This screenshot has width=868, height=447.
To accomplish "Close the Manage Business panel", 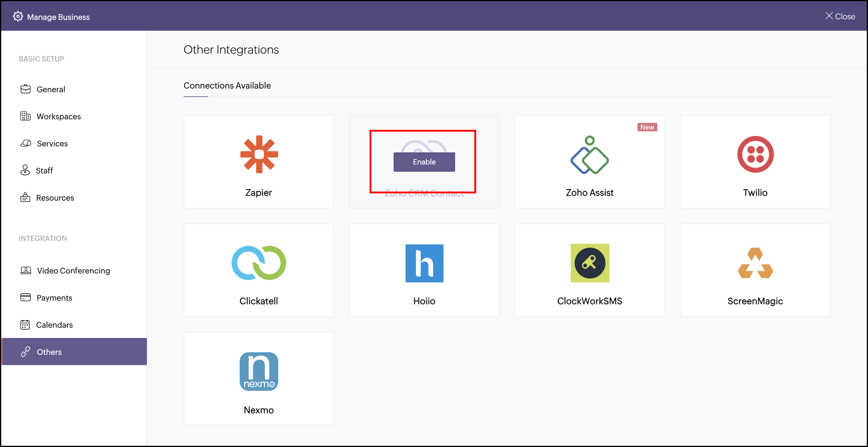I will pyautogui.click(x=840, y=16).
